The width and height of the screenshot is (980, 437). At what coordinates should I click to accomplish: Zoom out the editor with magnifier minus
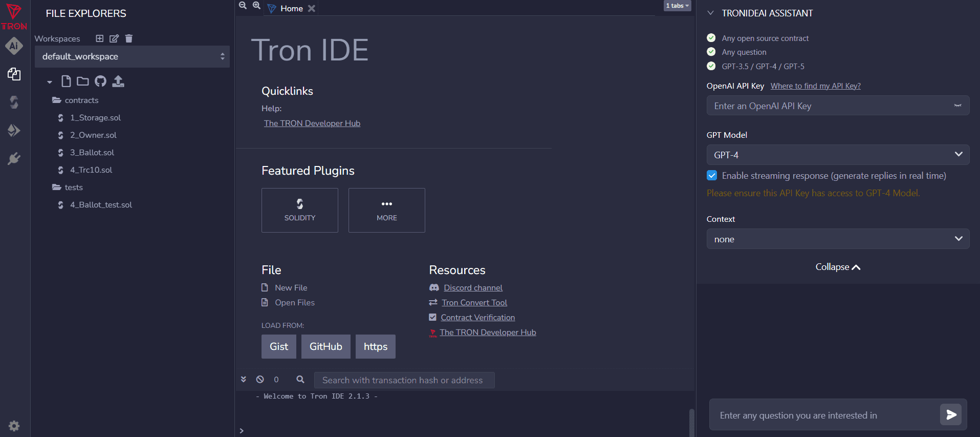click(243, 6)
